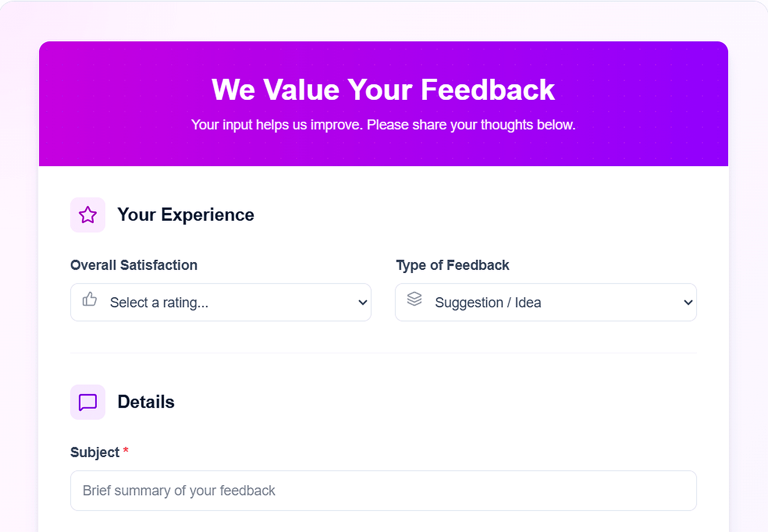Image resolution: width=768 pixels, height=532 pixels.
Task: Open the Overall Satisfaction rating dropdown
Action: [220, 302]
